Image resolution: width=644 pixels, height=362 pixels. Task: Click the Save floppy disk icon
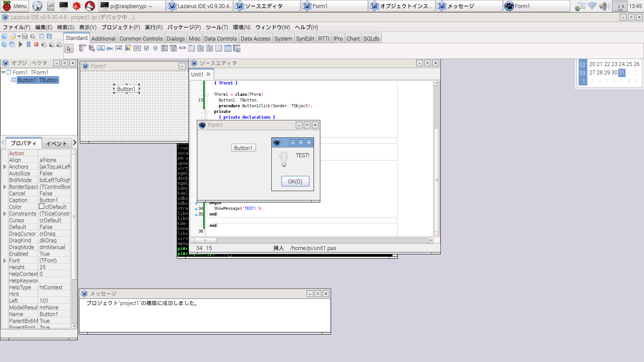[25, 36]
